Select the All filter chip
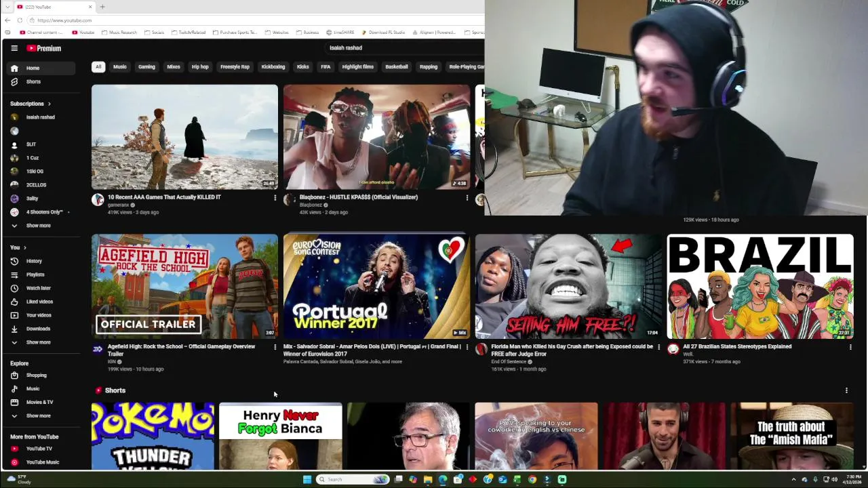868x488 pixels. coord(98,67)
